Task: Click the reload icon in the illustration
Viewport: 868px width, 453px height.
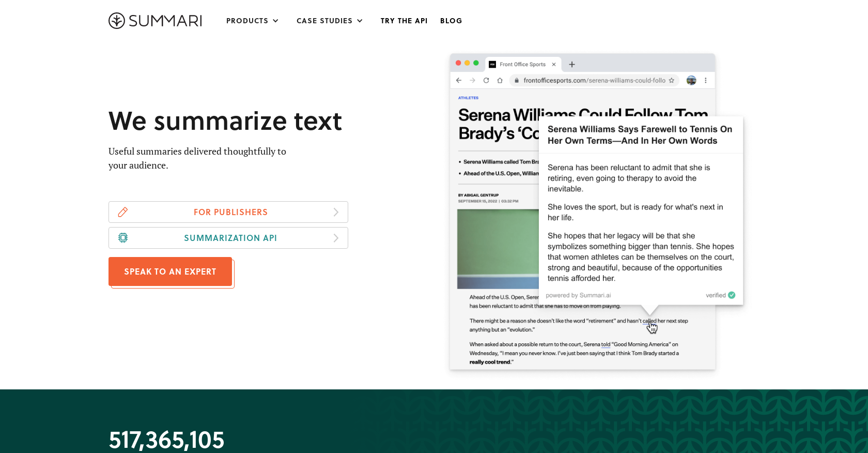Action: point(486,80)
